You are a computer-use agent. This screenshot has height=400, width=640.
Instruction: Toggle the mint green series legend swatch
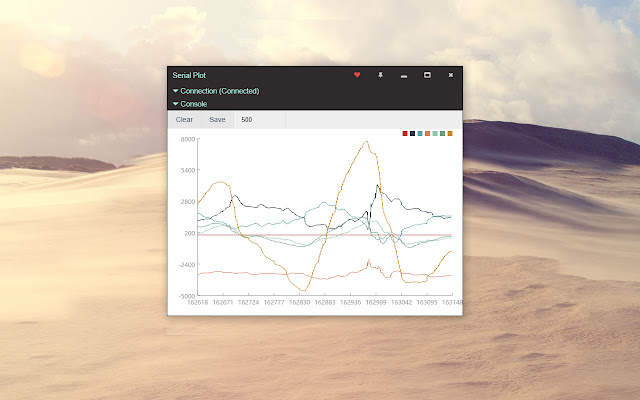point(435,133)
